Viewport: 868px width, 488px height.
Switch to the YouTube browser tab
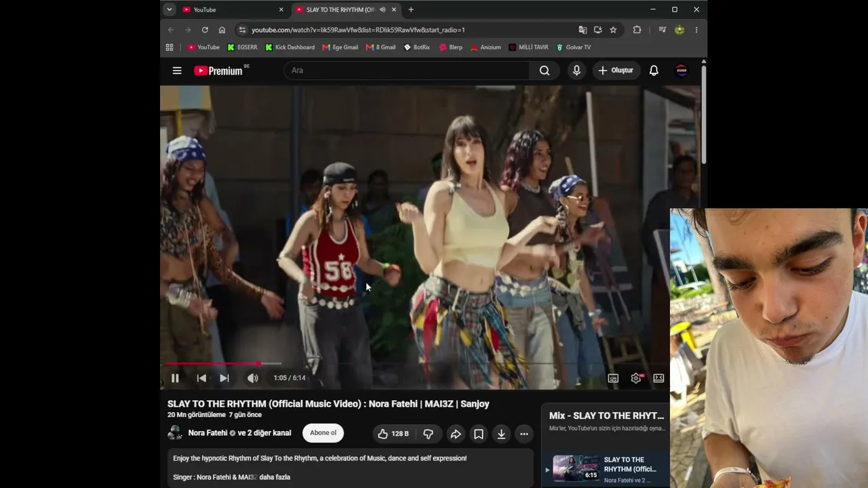tap(233, 9)
